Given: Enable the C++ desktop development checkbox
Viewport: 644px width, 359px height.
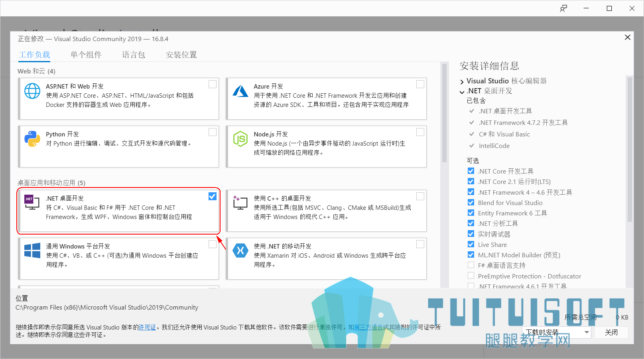Looking at the screenshot, I should click(420, 196).
